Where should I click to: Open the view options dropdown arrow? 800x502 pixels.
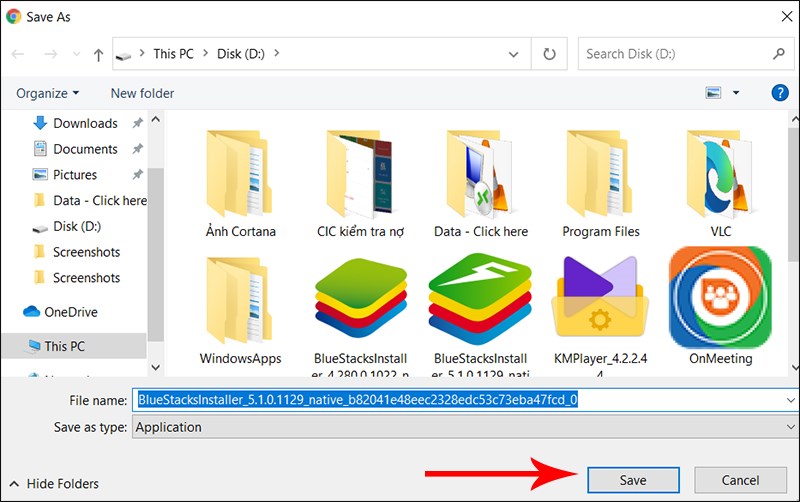[736, 93]
